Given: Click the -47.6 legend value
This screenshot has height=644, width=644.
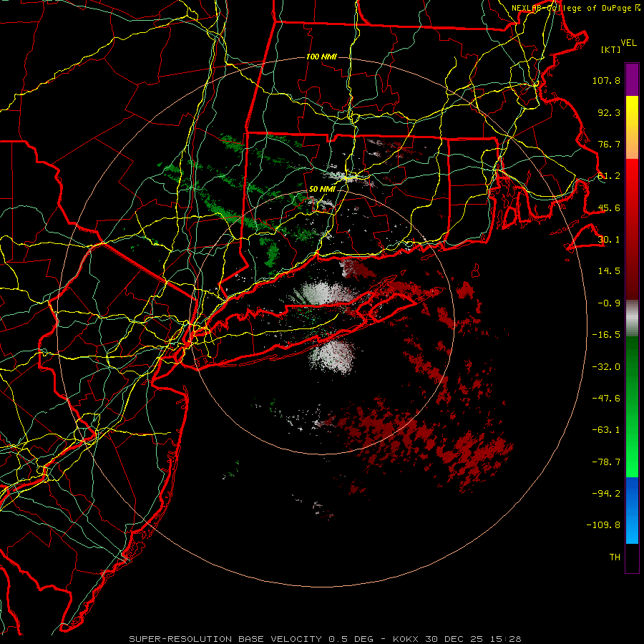Looking at the screenshot, I should pos(606,398).
